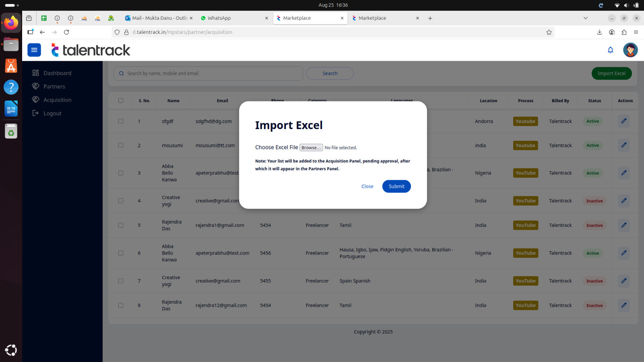Open the notification bell
The height and width of the screenshot is (362, 644).
[610, 50]
